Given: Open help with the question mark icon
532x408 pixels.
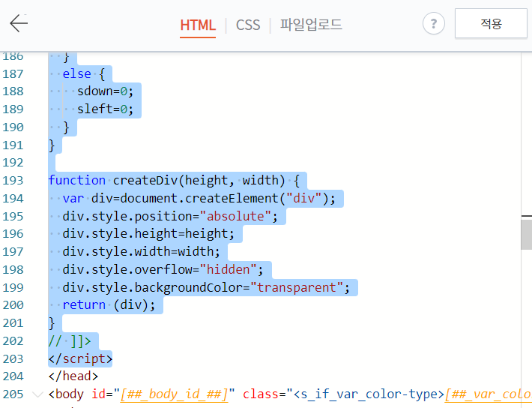Looking at the screenshot, I should click(x=433, y=23).
